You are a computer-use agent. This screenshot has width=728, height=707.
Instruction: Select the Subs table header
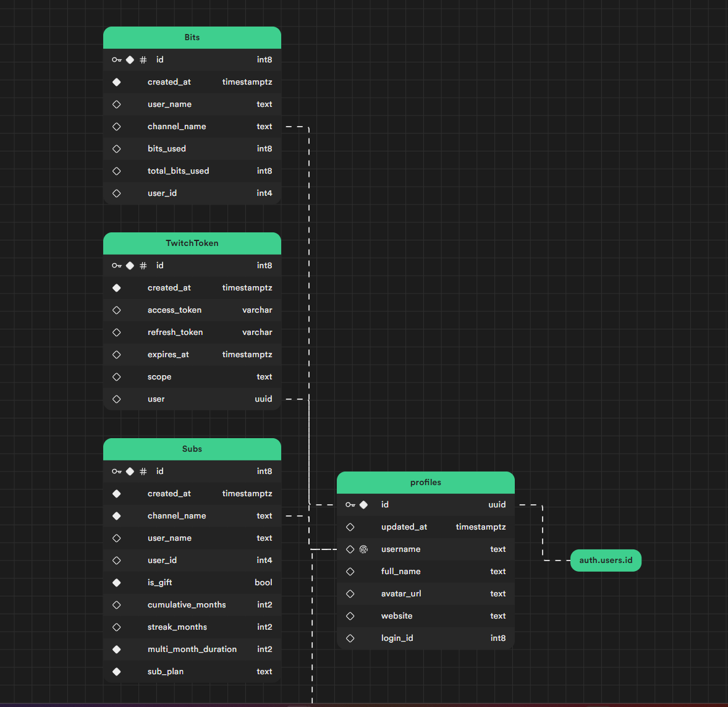click(x=192, y=449)
